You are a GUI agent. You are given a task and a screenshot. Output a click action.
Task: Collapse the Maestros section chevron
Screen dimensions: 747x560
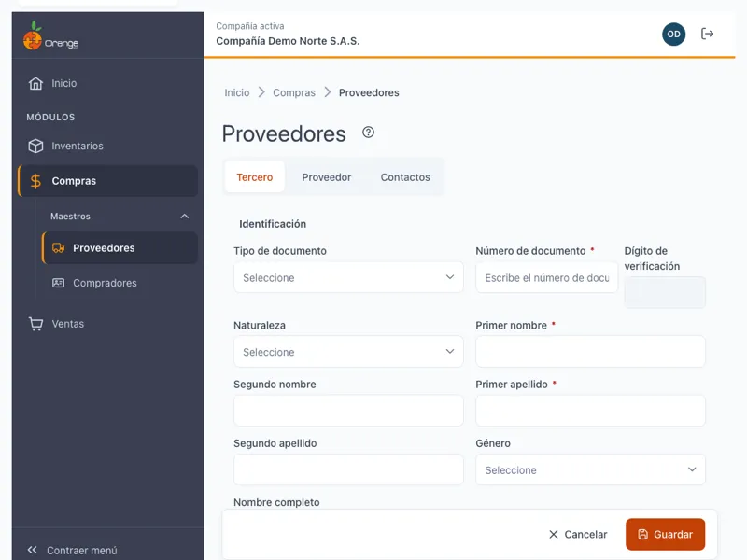184,217
